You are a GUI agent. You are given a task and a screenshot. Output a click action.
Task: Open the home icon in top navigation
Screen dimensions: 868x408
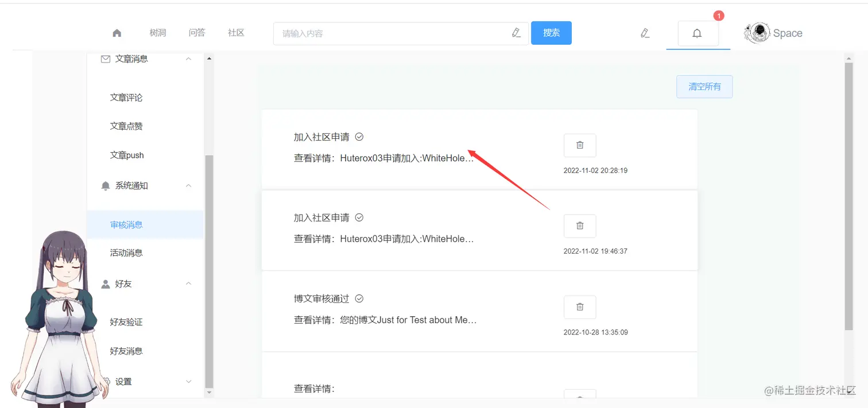pyautogui.click(x=117, y=33)
